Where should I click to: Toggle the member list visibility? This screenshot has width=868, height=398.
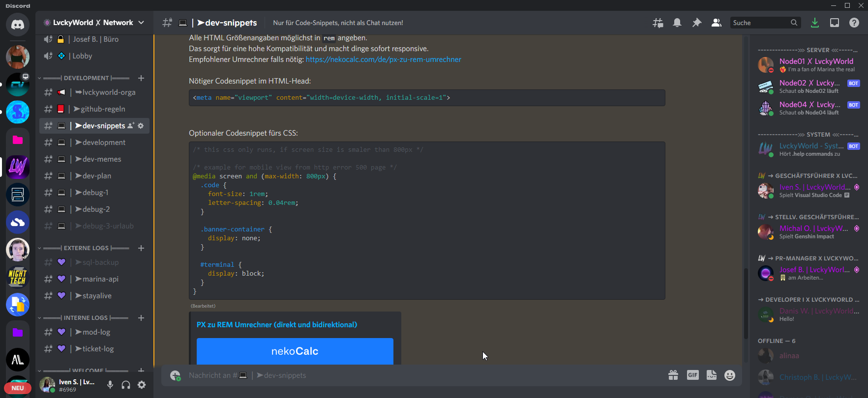[x=717, y=23]
